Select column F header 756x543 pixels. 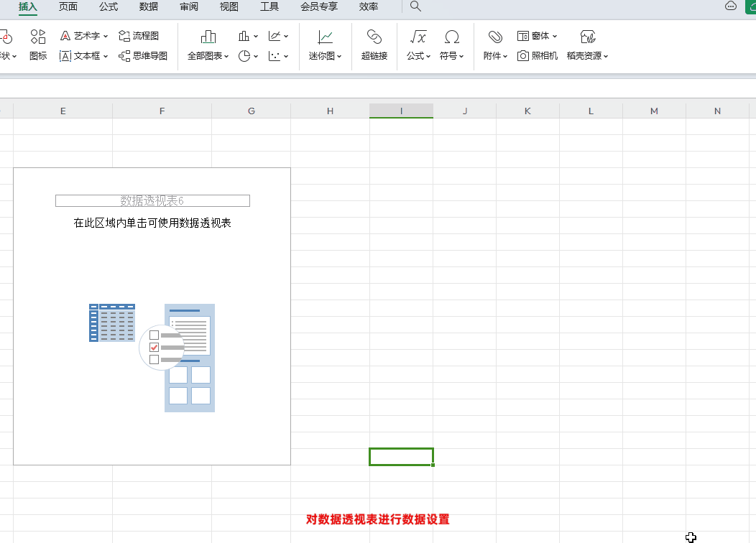pos(162,111)
